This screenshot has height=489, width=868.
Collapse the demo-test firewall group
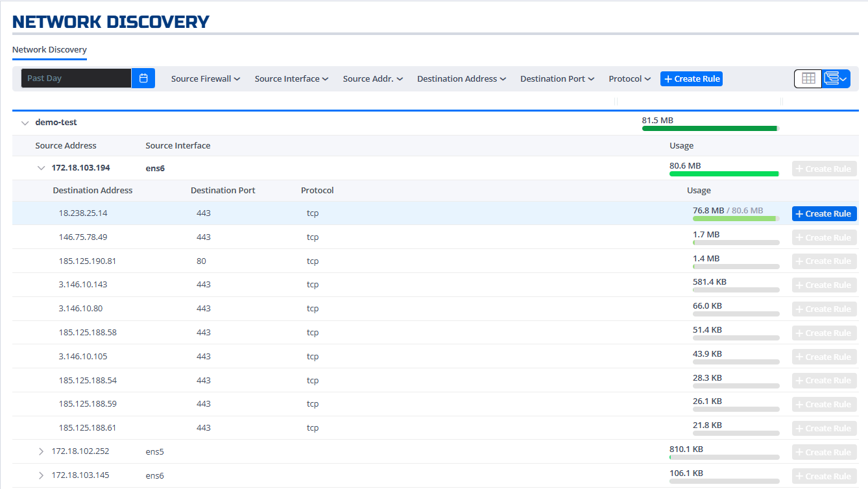pyautogui.click(x=25, y=122)
